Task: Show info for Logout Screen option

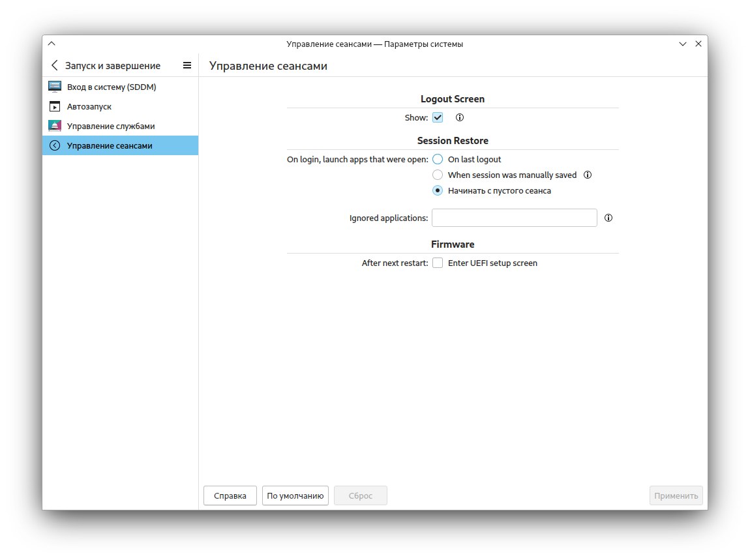Action: click(x=460, y=117)
